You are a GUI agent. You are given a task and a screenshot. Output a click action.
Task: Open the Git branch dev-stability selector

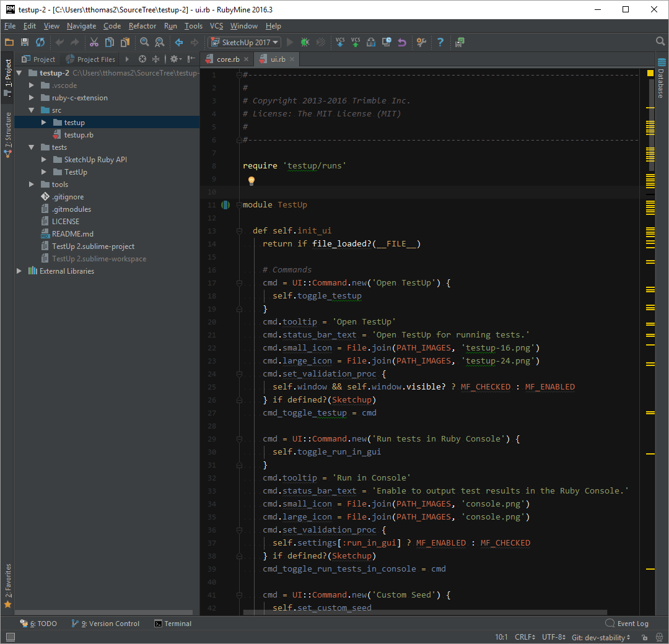[x=601, y=637]
